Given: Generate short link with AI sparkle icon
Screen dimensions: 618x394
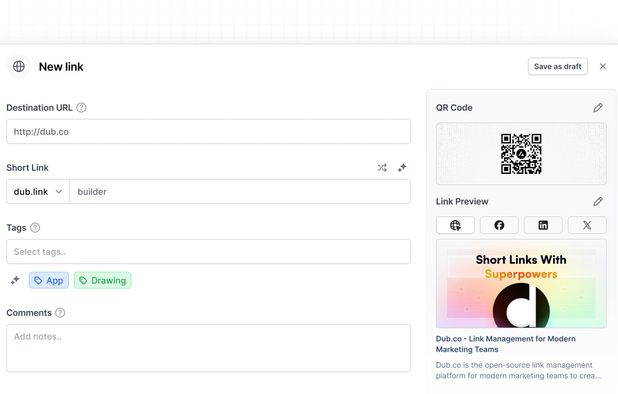Looking at the screenshot, I should click(402, 168).
